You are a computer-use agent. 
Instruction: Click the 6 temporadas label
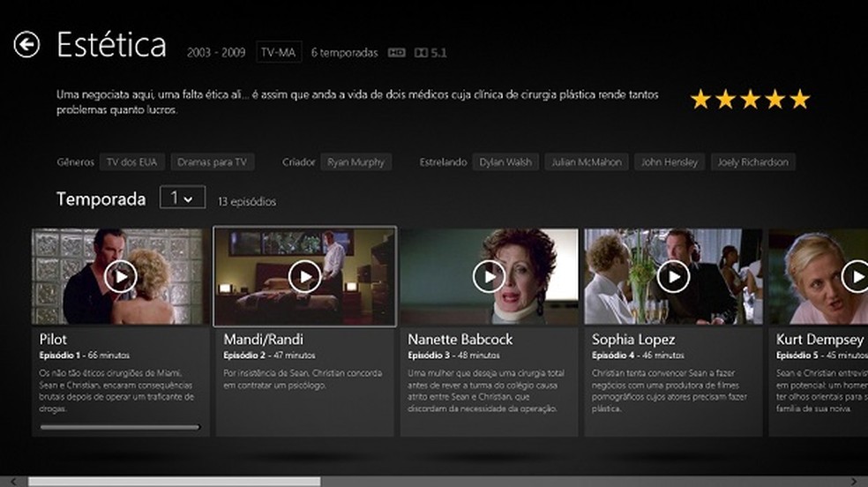(344, 53)
